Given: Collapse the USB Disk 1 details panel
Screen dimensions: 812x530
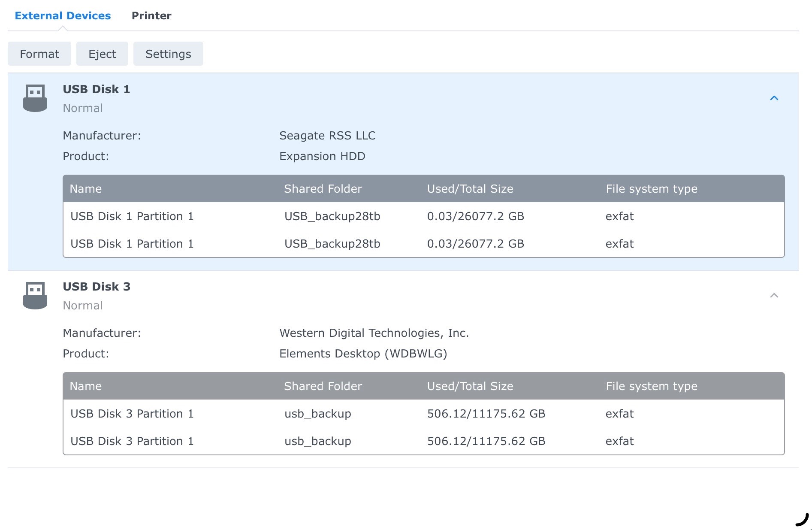Looking at the screenshot, I should click(x=774, y=98).
